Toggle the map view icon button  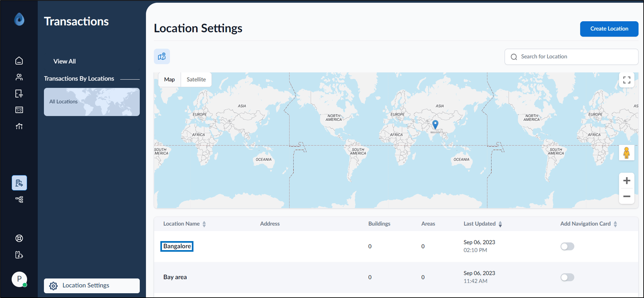tap(162, 57)
